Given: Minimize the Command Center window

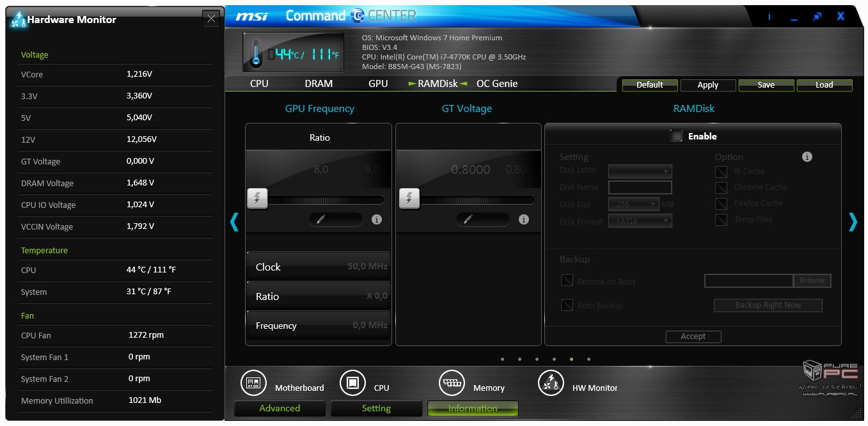Looking at the screenshot, I should click(x=794, y=19).
